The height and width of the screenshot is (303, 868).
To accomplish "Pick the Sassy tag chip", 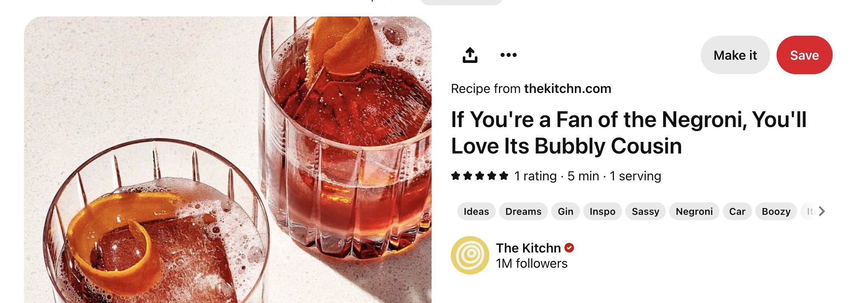I will (645, 211).
